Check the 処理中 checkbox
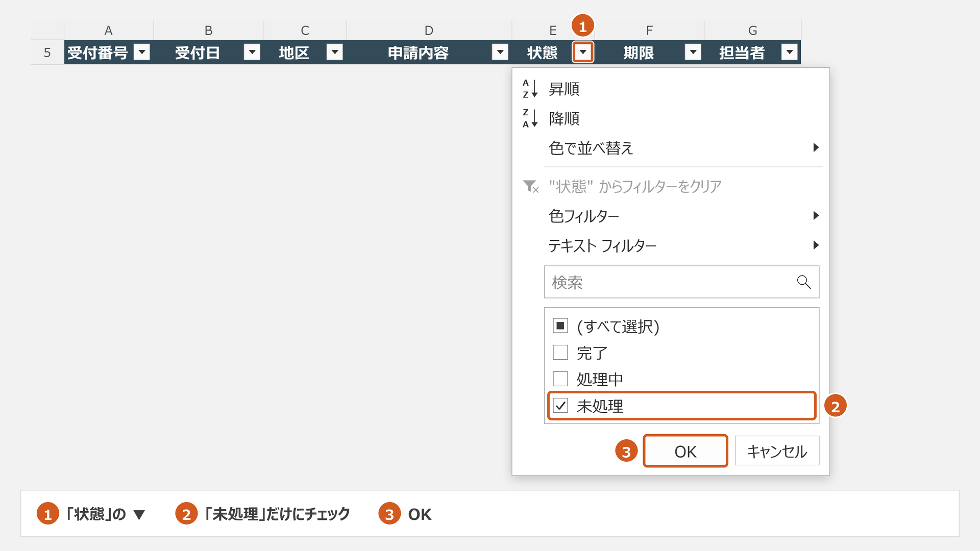Viewport: 980px width, 551px height. (x=560, y=379)
